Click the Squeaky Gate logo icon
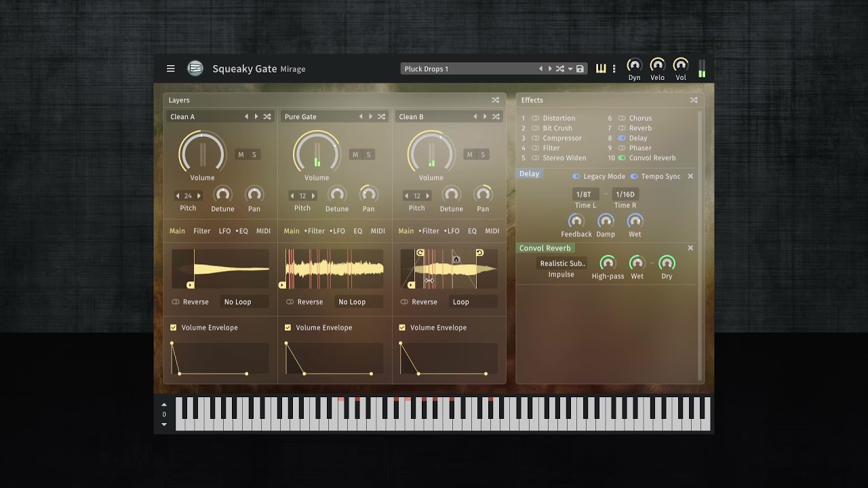 pos(195,68)
